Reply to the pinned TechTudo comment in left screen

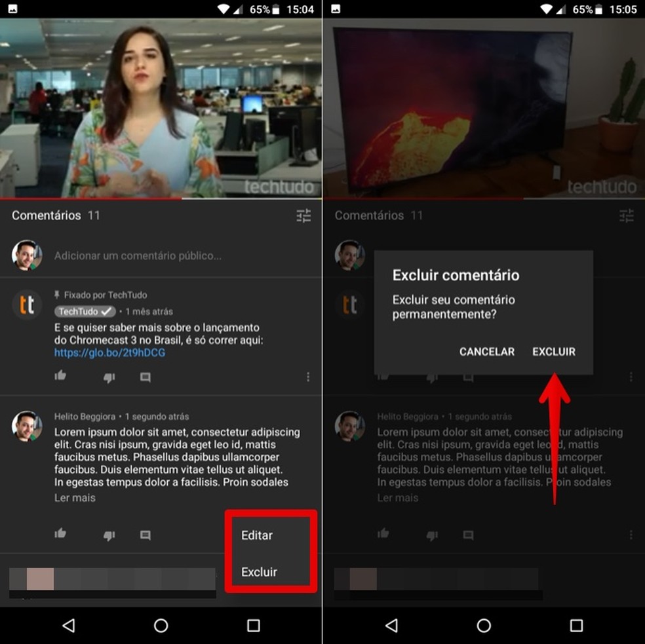coord(146,377)
